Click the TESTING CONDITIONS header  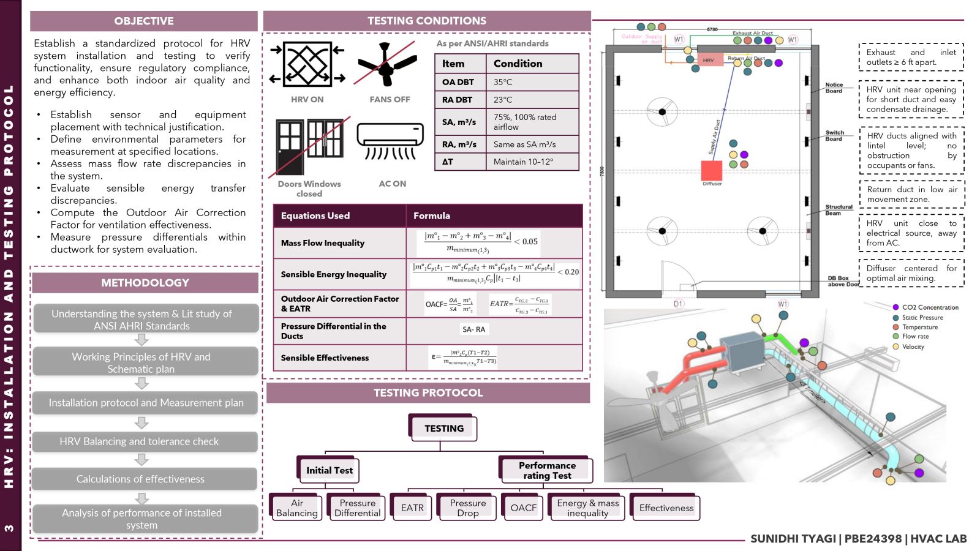point(427,21)
